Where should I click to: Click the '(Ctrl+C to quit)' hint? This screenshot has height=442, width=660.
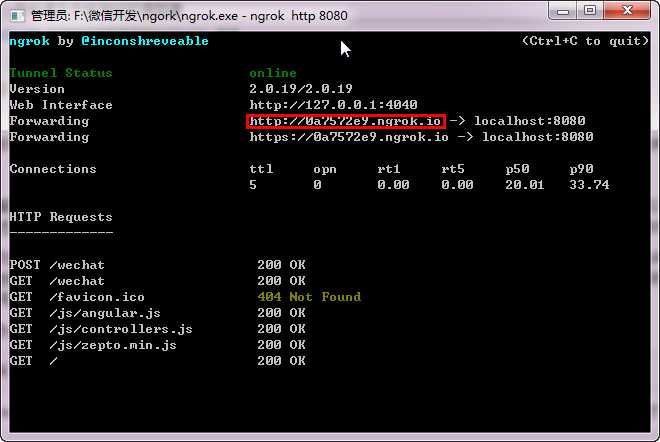click(x=585, y=41)
